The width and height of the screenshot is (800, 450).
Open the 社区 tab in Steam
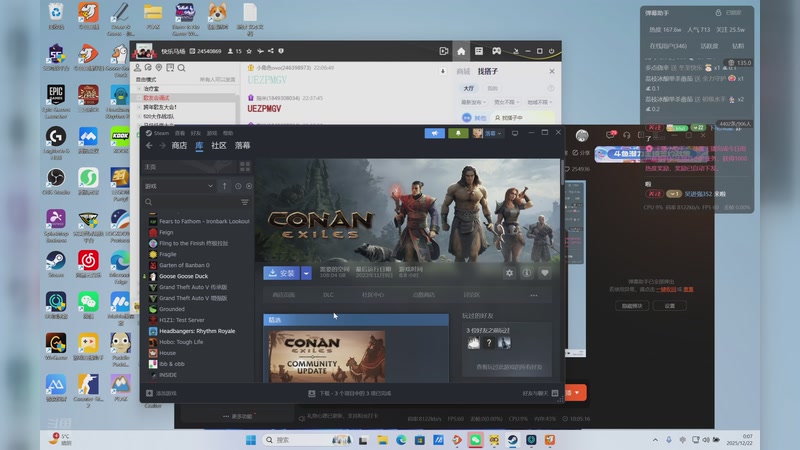[x=219, y=146]
